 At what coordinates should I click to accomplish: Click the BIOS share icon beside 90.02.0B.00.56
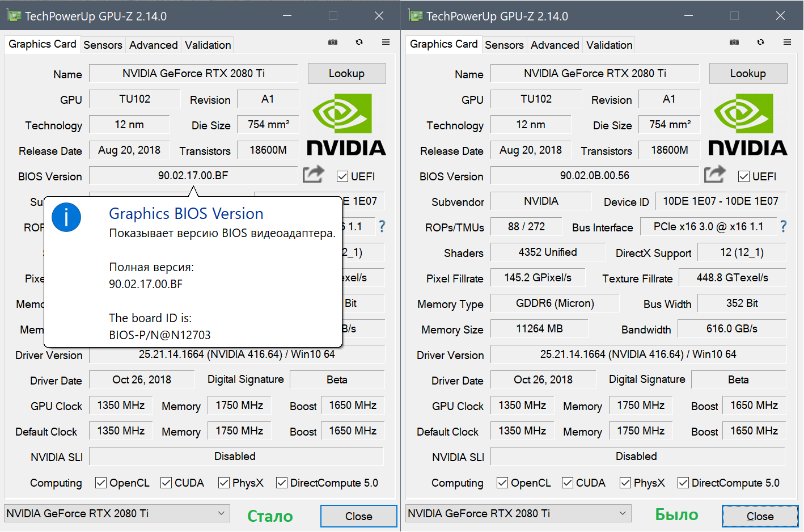(x=714, y=174)
